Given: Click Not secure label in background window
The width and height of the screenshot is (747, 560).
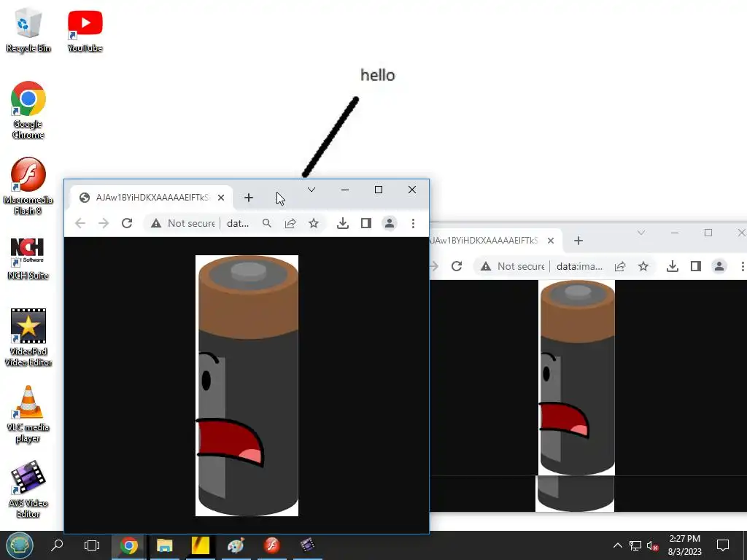Looking at the screenshot, I should click(x=521, y=266).
